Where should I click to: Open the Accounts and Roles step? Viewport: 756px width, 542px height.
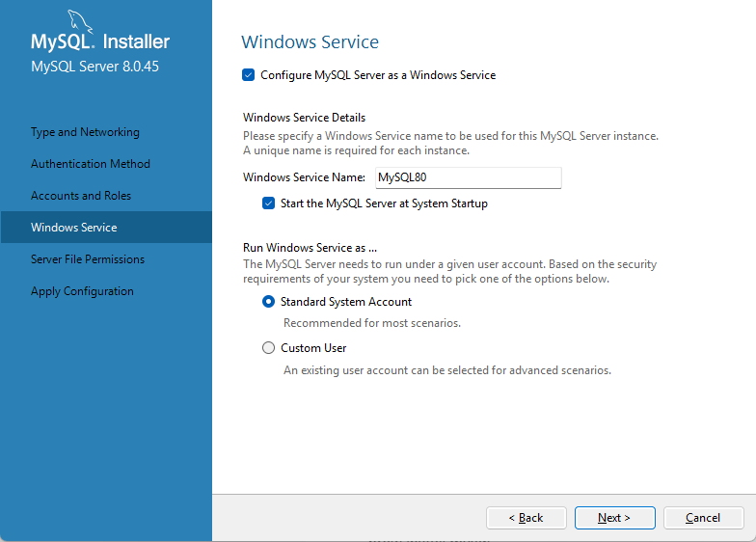coord(81,196)
